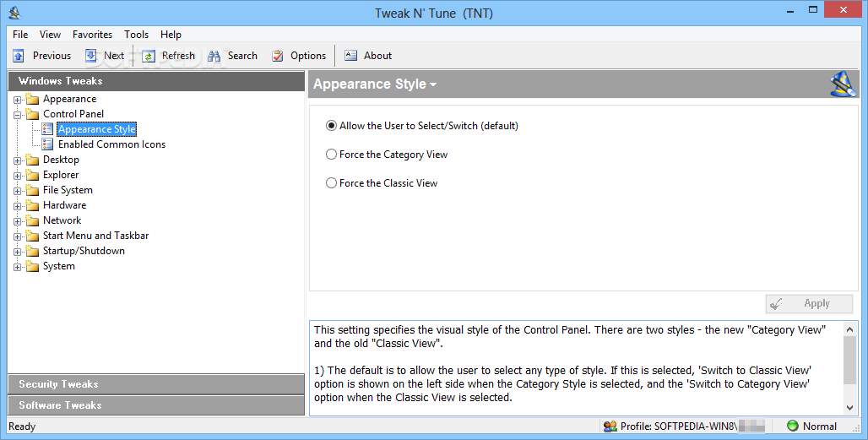Click the Windows Tweaks section header
The image size is (868, 440).
[156, 81]
